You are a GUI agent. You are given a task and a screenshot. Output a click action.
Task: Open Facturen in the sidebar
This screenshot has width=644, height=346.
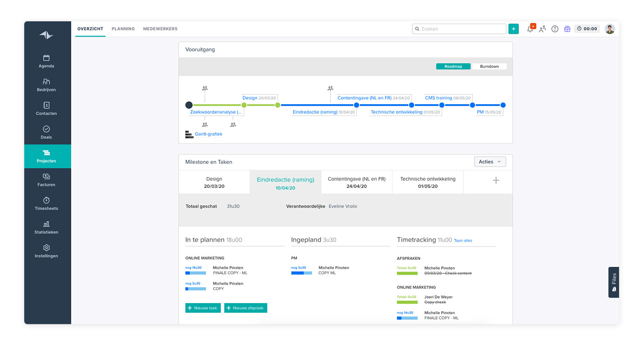click(46, 180)
